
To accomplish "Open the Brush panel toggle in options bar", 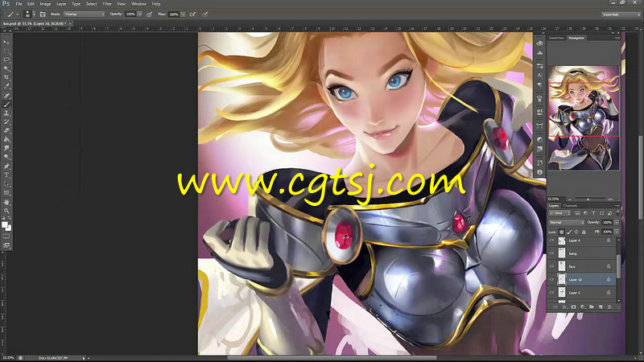I will click(43, 14).
